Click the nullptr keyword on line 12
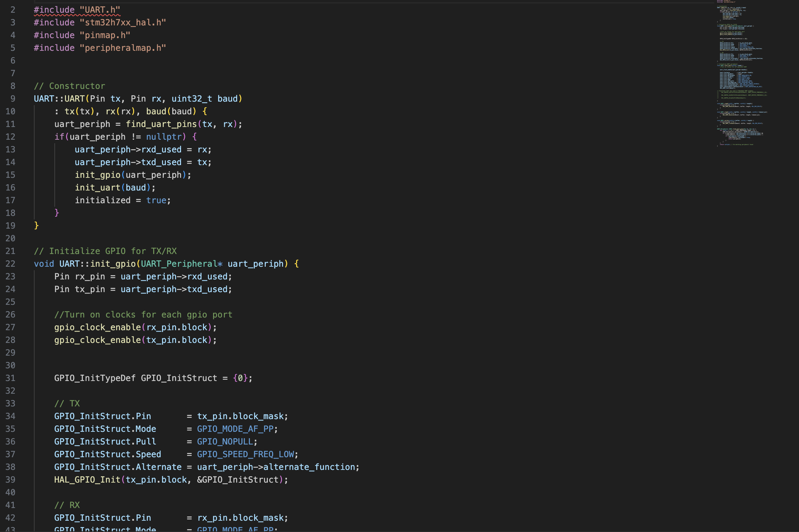The height and width of the screenshot is (532, 799). click(x=164, y=137)
